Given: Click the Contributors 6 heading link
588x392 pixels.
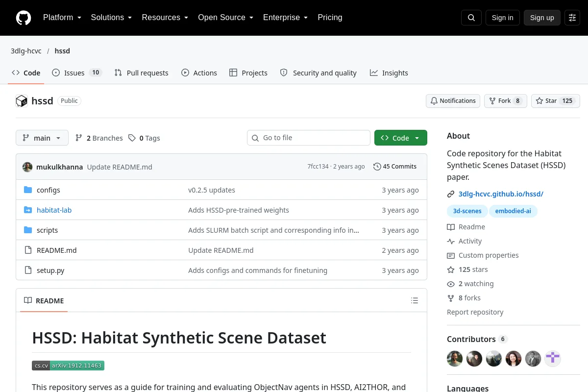Looking at the screenshot, I should point(477,339).
